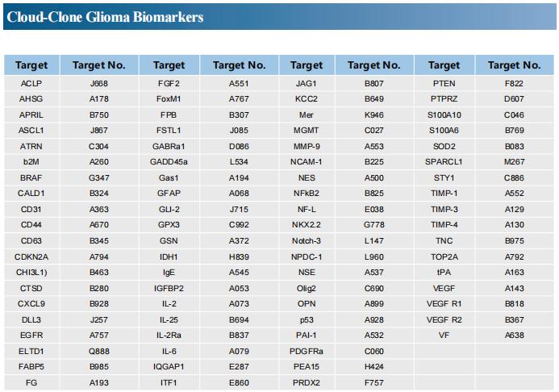Select the EGFR target cell
The height and width of the screenshot is (392, 559).
31,335
